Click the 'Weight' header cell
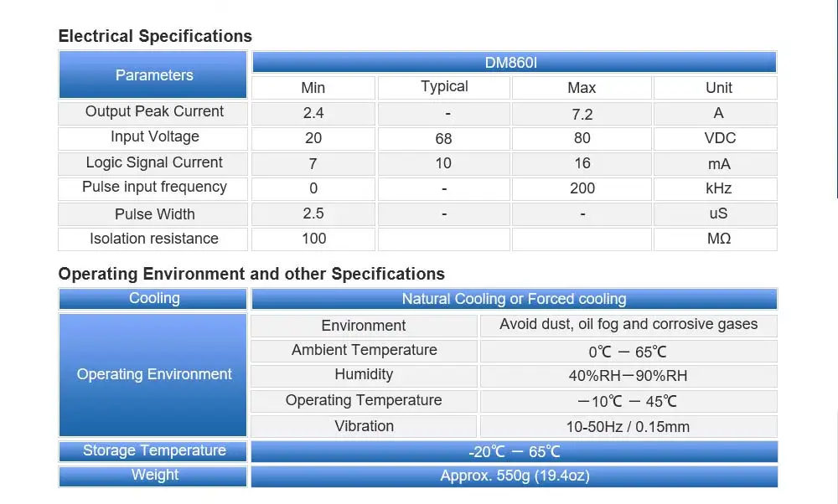This screenshot has height=504, width=838. coord(153,476)
